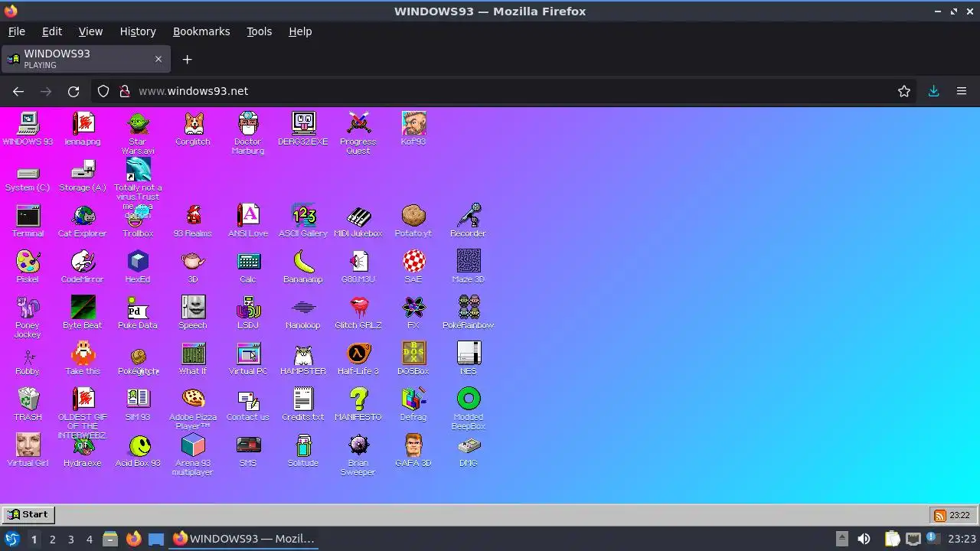Image resolution: width=980 pixels, height=551 pixels.
Task: Open Storage (A:) drive
Action: click(83, 176)
